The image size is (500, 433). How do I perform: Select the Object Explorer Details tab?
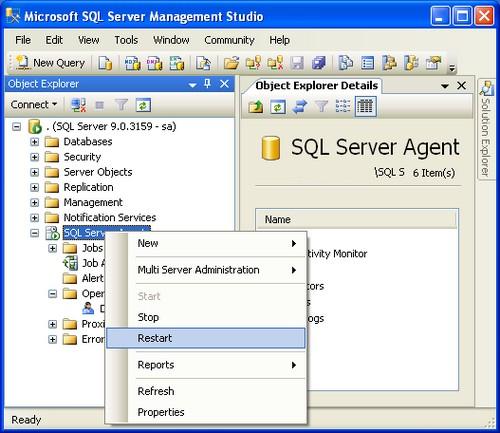[x=316, y=86]
